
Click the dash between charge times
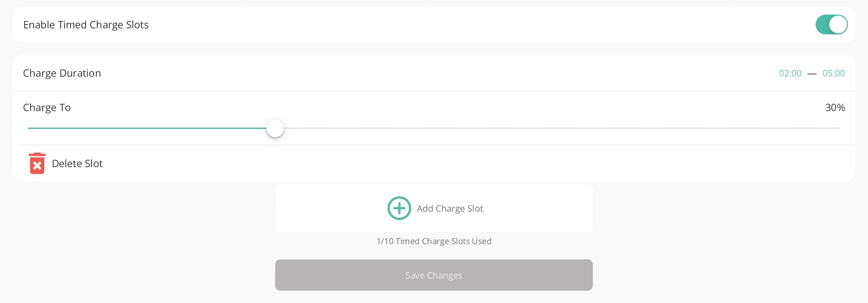tap(812, 74)
